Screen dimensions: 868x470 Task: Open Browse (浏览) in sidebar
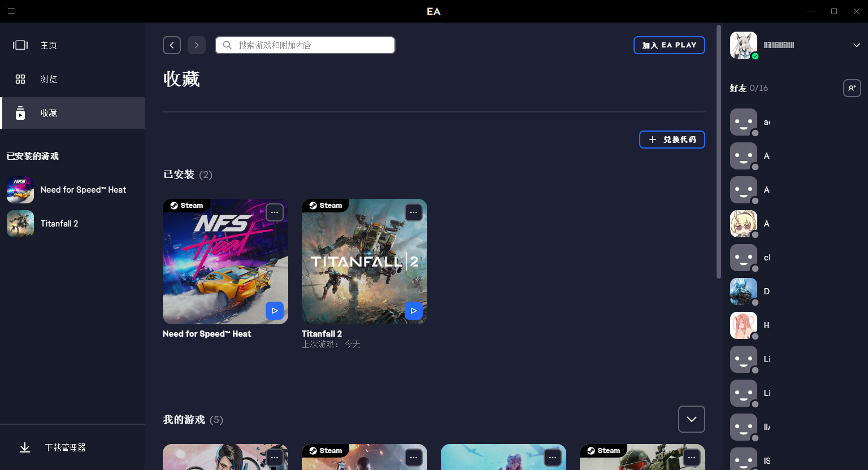tap(72, 79)
